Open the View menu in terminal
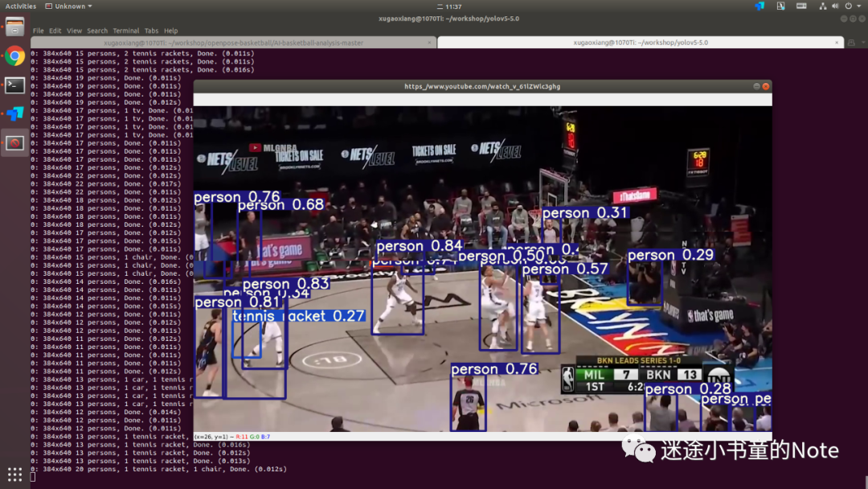868x489 pixels. coord(74,31)
